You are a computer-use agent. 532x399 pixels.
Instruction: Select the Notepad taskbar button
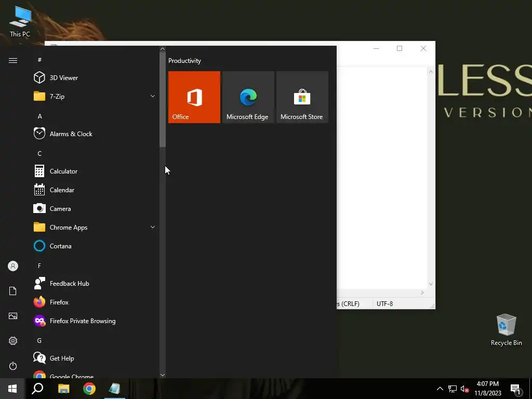pos(115,389)
